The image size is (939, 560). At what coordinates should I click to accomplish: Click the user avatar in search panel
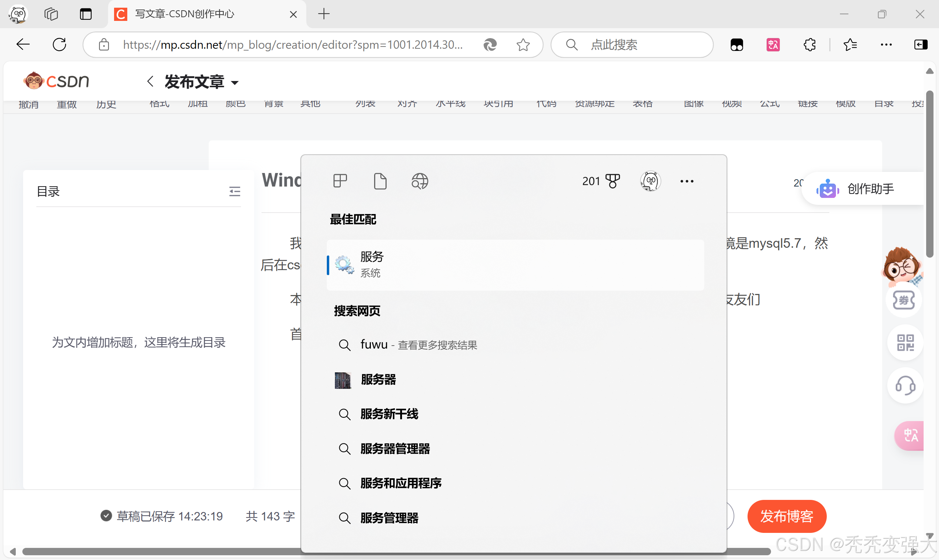click(650, 181)
